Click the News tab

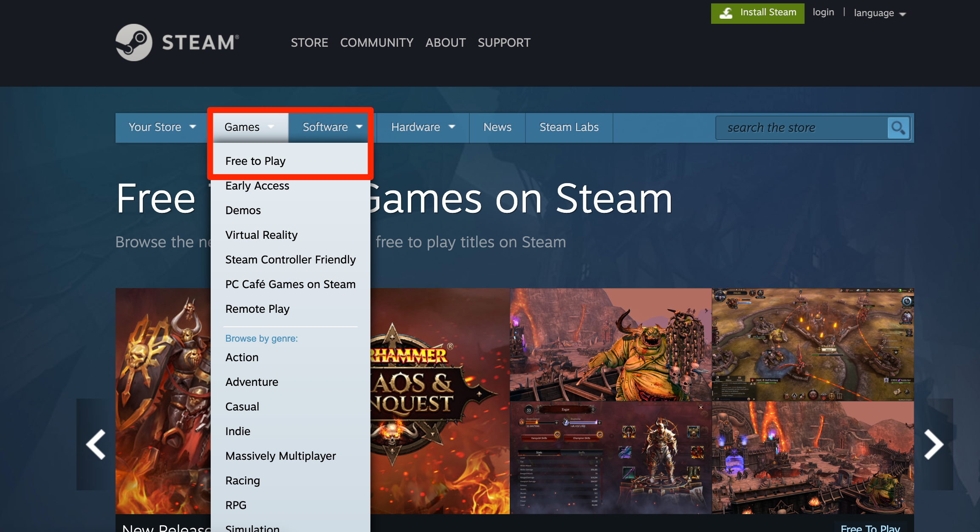click(x=496, y=127)
